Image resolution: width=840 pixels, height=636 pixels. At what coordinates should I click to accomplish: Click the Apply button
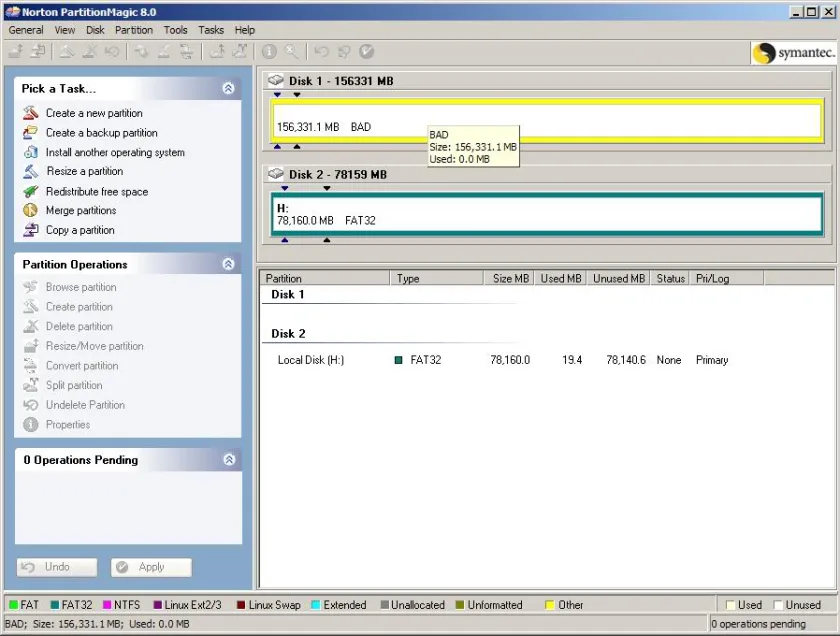pyautogui.click(x=151, y=567)
